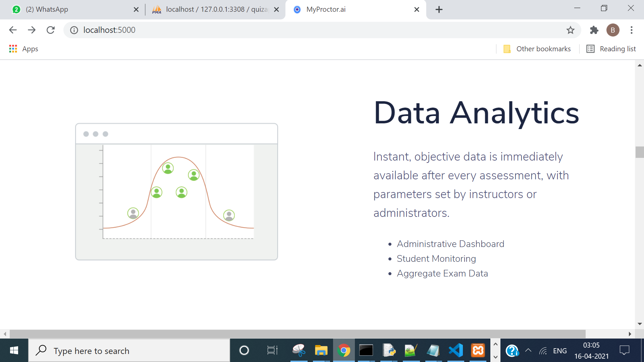Click the Wi-Fi icon in the system tray
This screenshot has width=644, height=362.
tap(543, 351)
